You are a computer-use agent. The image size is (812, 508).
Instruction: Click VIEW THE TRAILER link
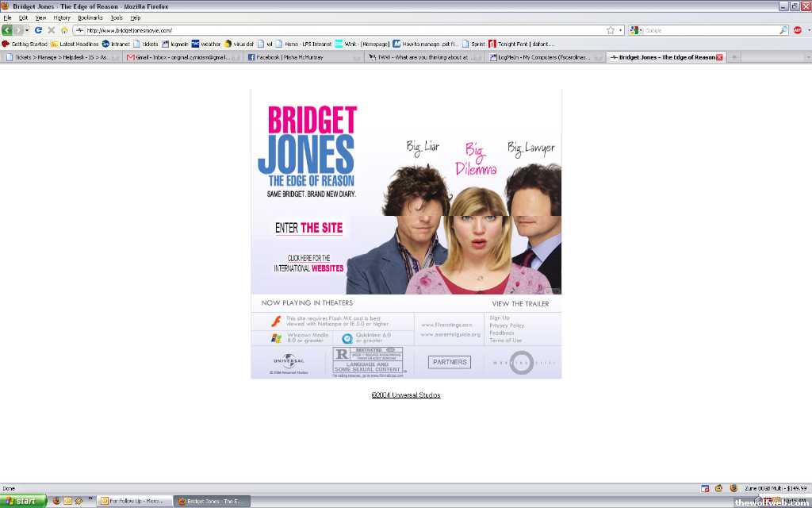click(520, 304)
